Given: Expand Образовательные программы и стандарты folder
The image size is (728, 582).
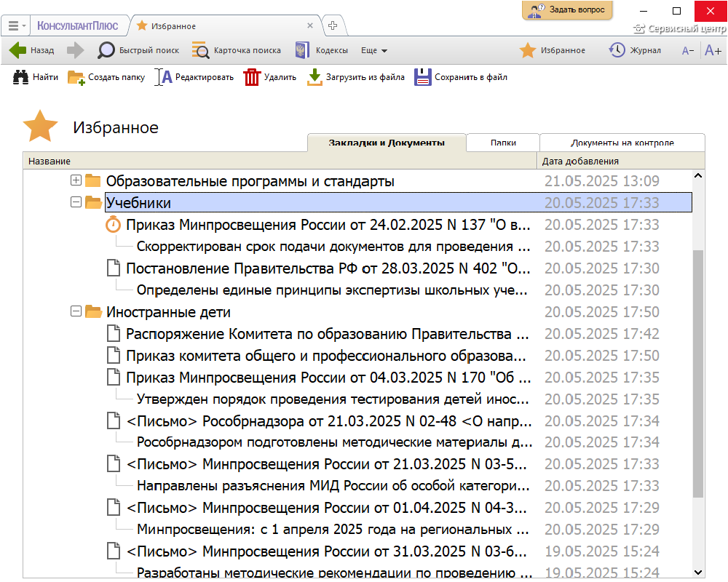Looking at the screenshot, I should tap(76, 180).
